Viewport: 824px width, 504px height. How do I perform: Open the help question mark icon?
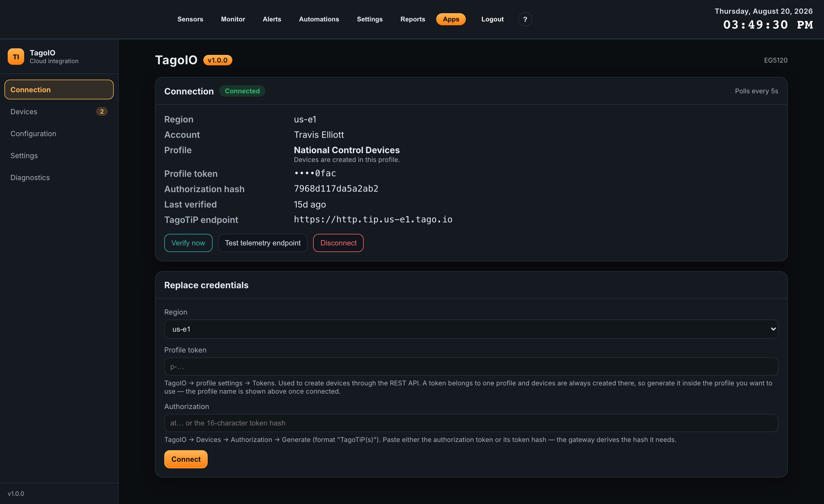click(x=525, y=19)
